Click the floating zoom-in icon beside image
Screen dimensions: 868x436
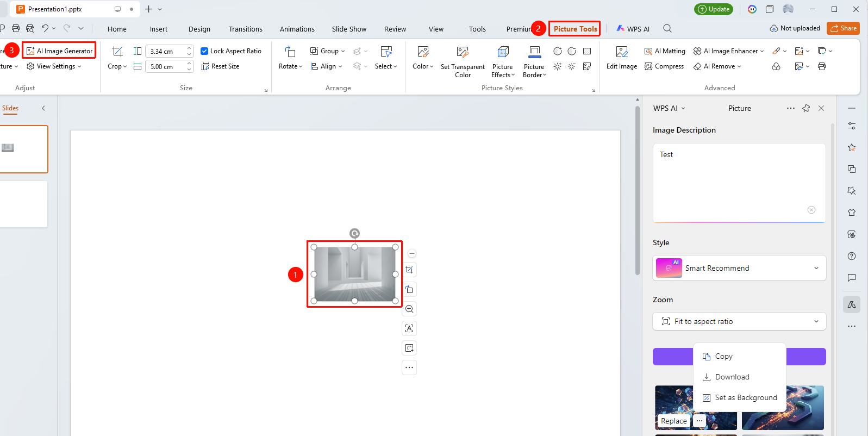click(x=409, y=309)
